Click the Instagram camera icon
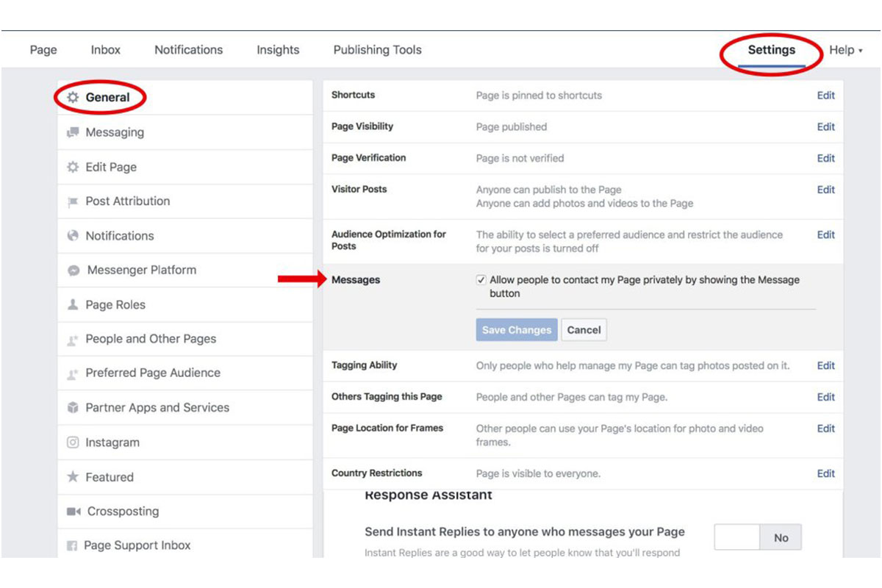This screenshot has height=588, width=882. (x=73, y=442)
